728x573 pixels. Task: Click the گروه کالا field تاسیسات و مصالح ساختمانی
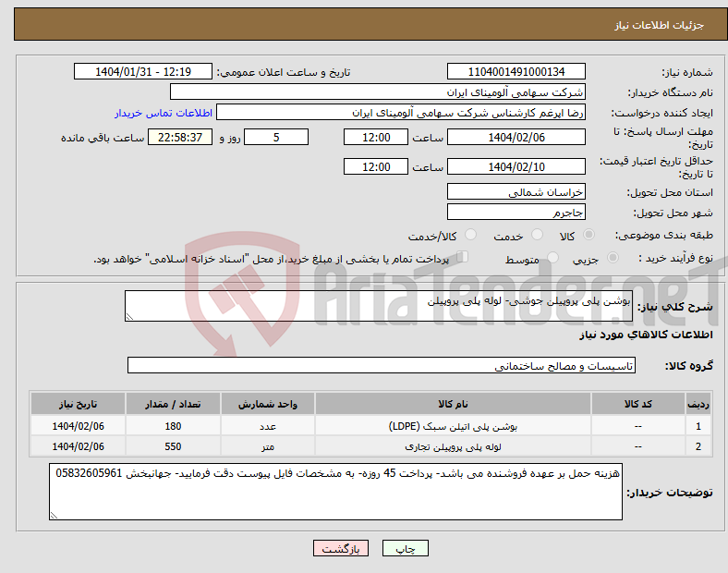(x=382, y=365)
